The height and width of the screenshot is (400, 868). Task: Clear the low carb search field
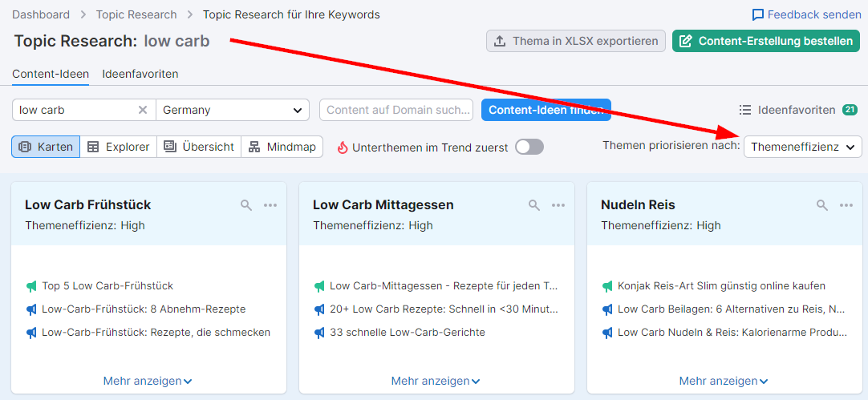click(143, 110)
